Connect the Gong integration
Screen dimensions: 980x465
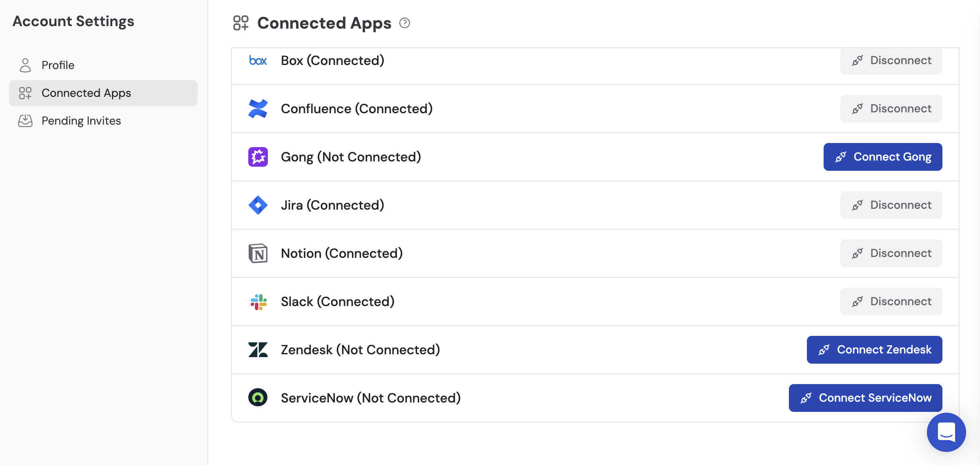coord(883,156)
